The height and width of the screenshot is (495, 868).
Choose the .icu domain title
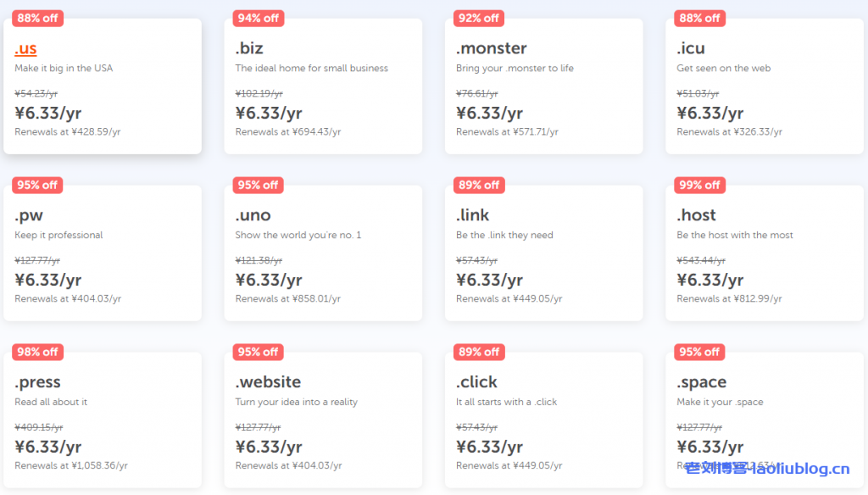click(x=691, y=48)
